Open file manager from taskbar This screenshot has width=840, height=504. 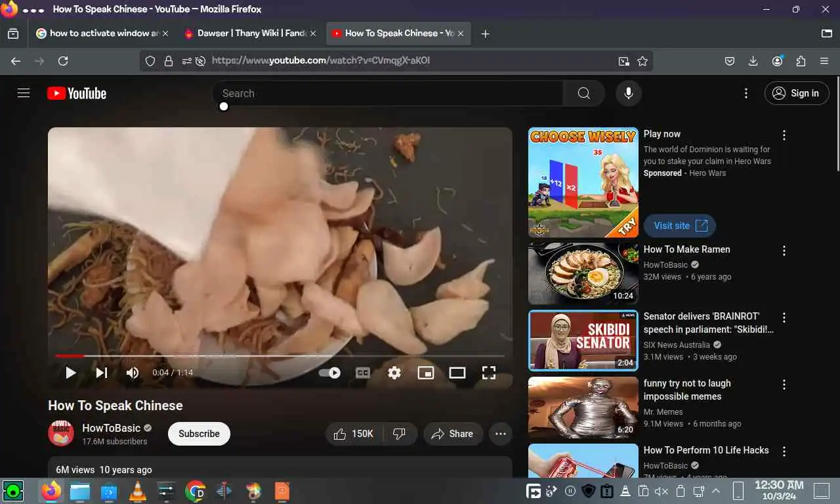(x=80, y=491)
